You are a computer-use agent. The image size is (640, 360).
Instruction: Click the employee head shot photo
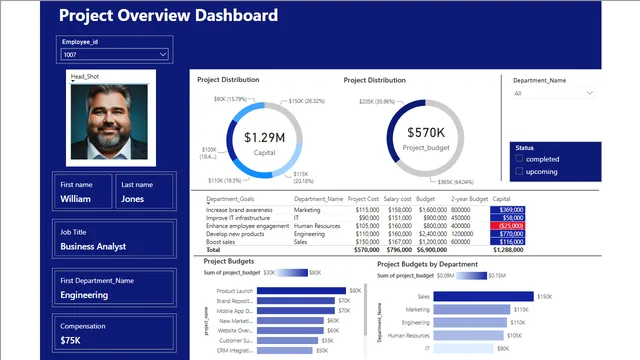click(109, 122)
